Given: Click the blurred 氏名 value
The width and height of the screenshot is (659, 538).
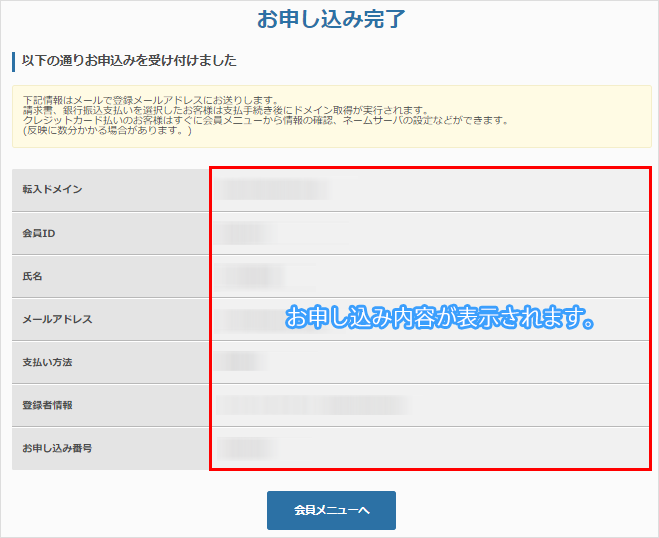Looking at the screenshot, I should pos(252,274).
